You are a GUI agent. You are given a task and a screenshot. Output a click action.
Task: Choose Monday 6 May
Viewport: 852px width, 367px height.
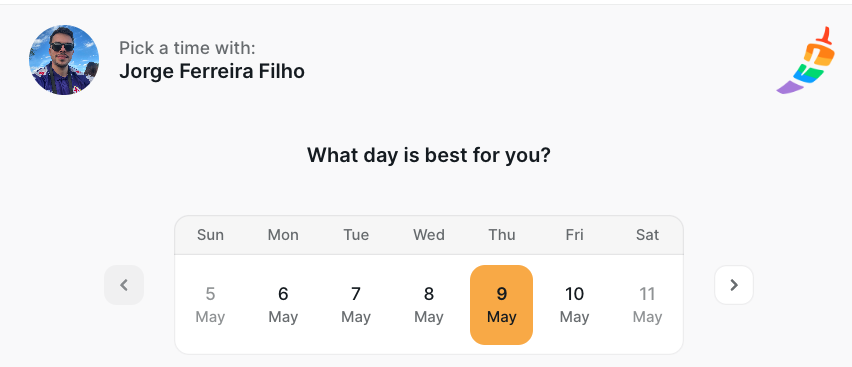[x=283, y=305]
